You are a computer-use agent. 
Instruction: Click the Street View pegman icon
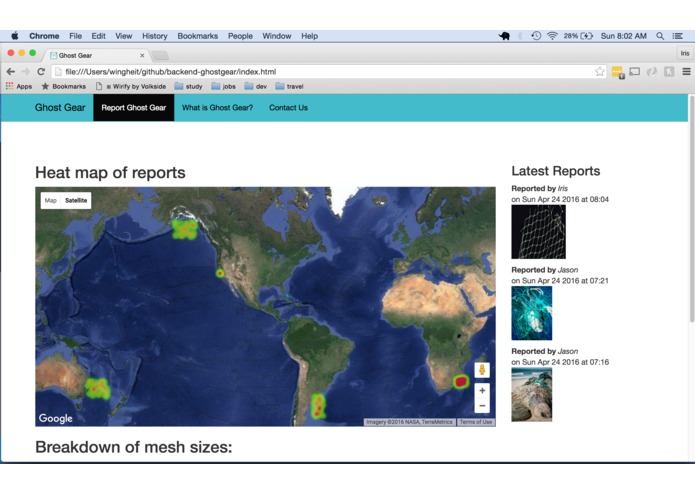(482, 370)
